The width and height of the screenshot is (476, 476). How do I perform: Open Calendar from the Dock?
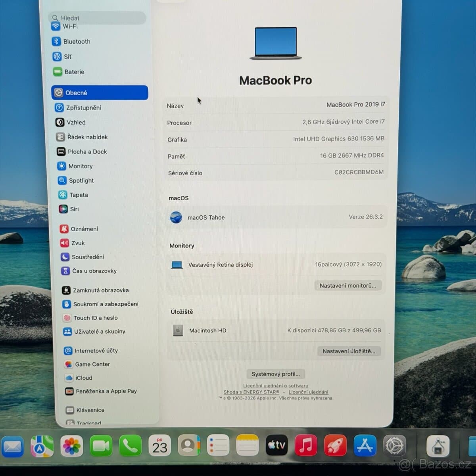pos(159,445)
